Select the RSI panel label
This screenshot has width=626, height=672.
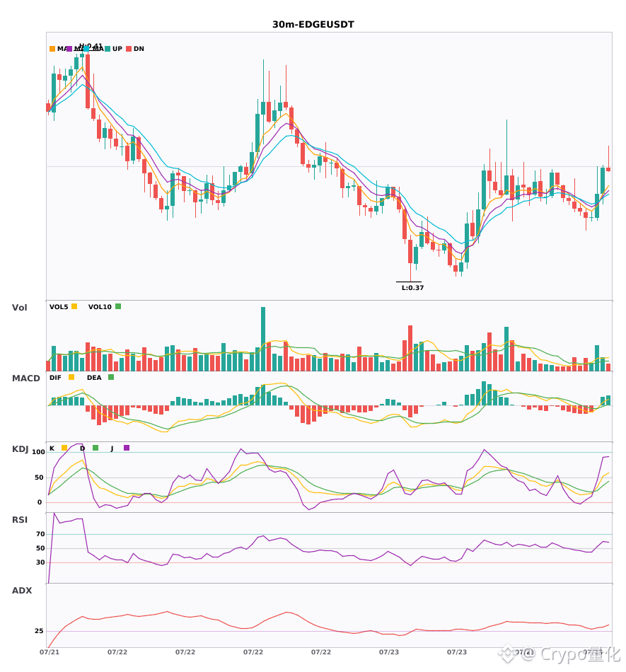click(x=20, y=520)
